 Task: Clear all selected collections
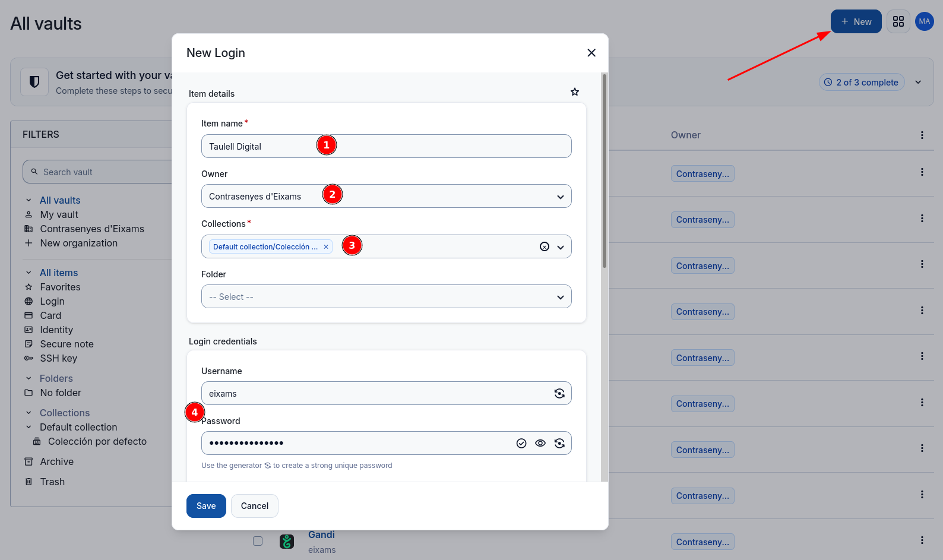click(x=545, y=247)
